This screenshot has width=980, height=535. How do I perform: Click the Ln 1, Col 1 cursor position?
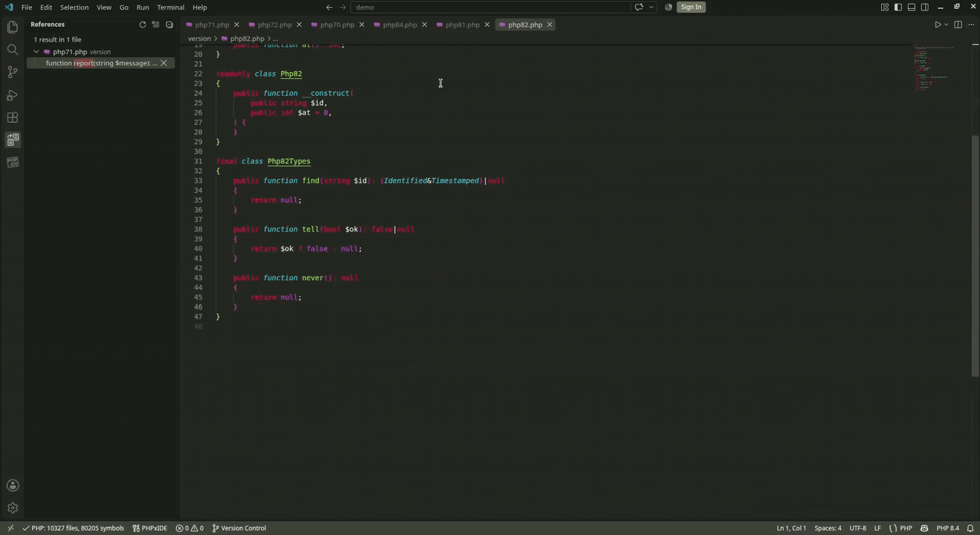click(791, 528)
